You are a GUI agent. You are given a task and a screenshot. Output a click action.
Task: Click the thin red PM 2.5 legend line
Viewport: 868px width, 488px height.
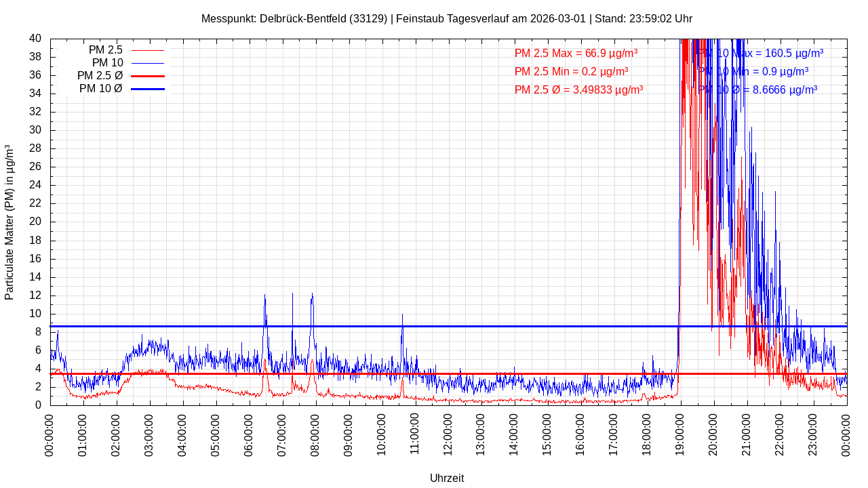point(147,50)
